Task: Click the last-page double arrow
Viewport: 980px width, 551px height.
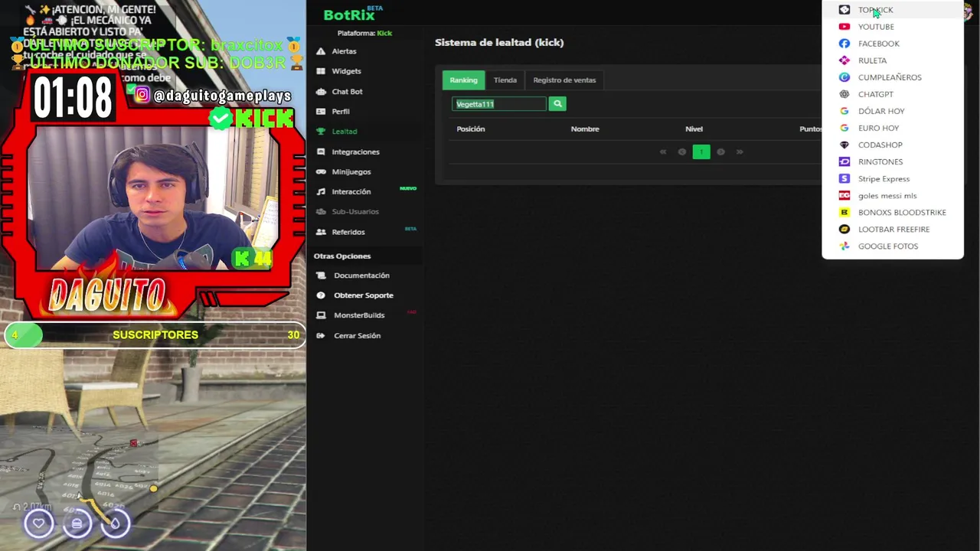Action: click(x=740, y=152)
